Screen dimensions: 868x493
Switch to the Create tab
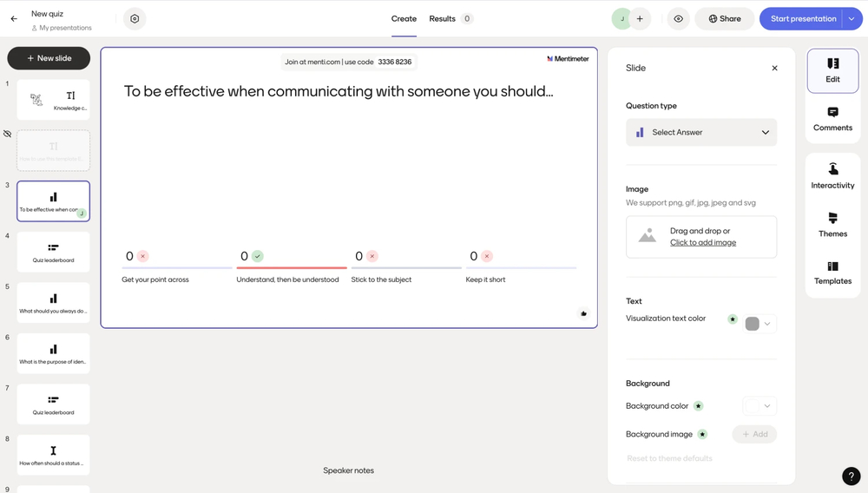pos(404,18)
